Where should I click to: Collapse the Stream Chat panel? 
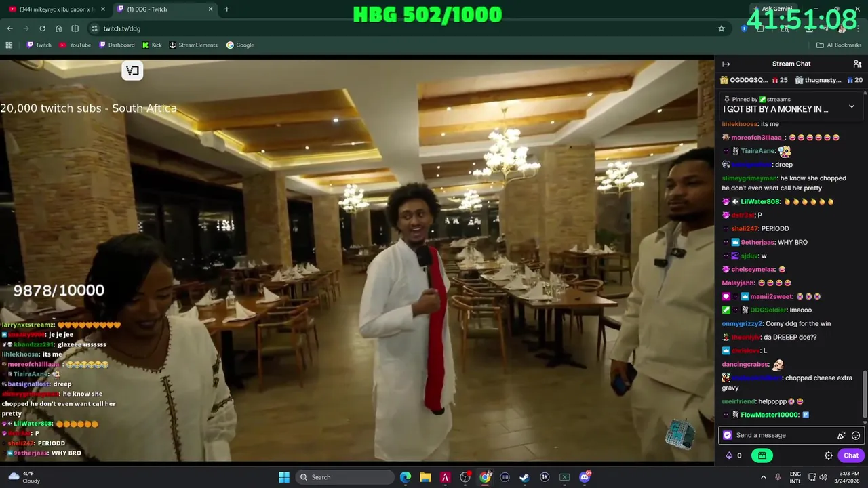(x=726, y=64)
